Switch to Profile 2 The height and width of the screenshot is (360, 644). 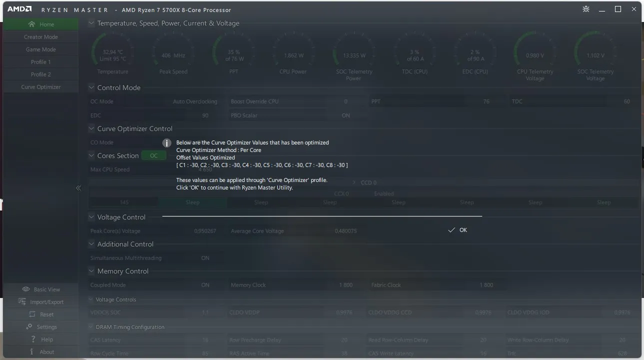pos(41,74)
